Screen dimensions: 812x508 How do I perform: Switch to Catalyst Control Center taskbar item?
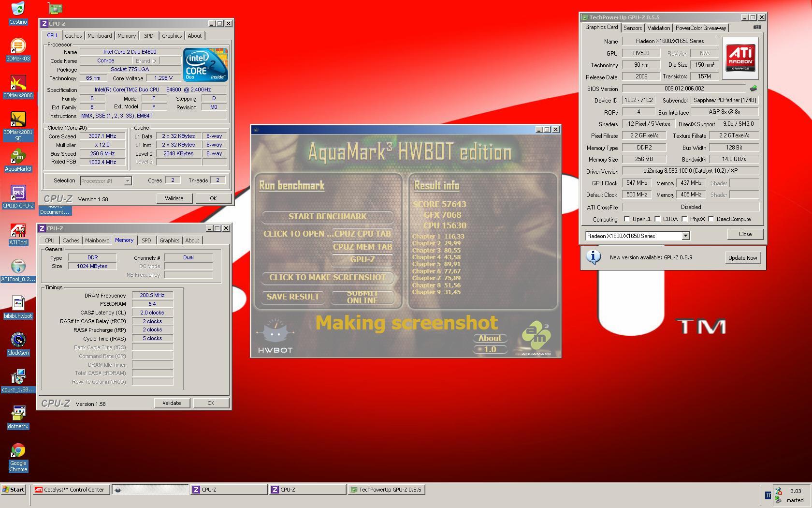click(71, 490)
